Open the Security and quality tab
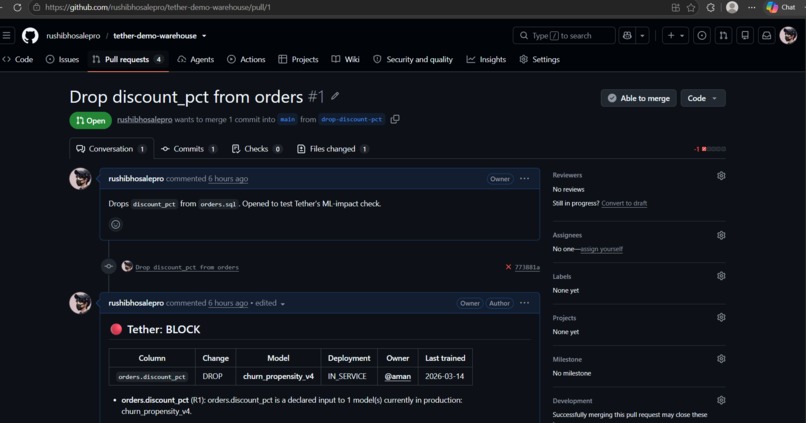 point(413,59)
